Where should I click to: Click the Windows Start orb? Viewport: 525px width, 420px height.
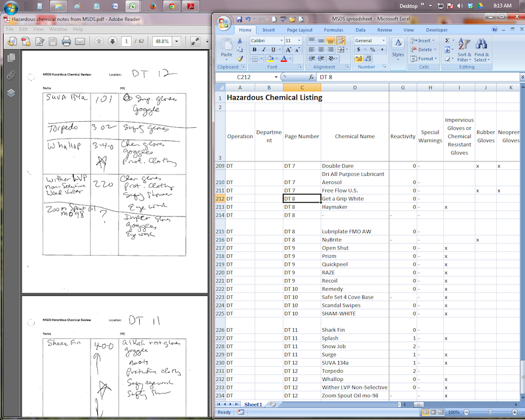(x=10, y=7)
